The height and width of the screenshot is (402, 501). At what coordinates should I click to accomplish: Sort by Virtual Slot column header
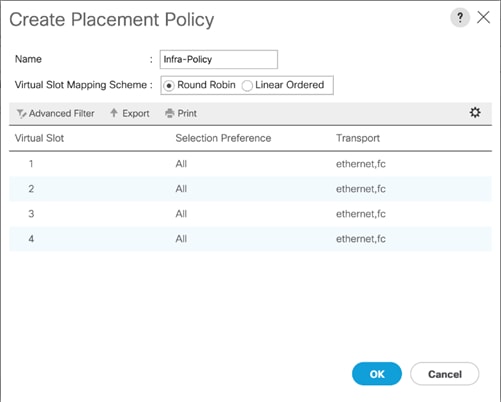click(x=39, y=138)
